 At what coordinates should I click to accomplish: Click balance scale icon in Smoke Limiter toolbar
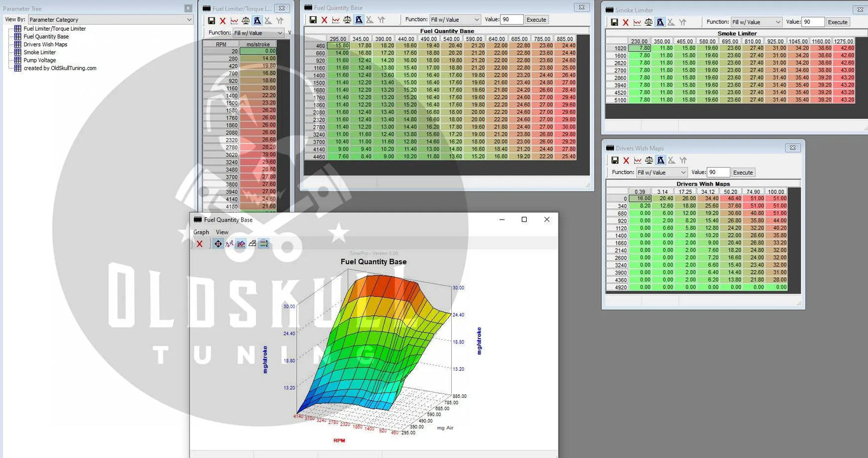click(x=649, y=22)
